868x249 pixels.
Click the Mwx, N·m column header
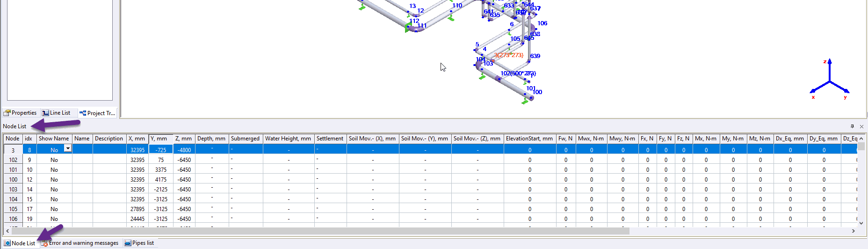pos(591,139)
